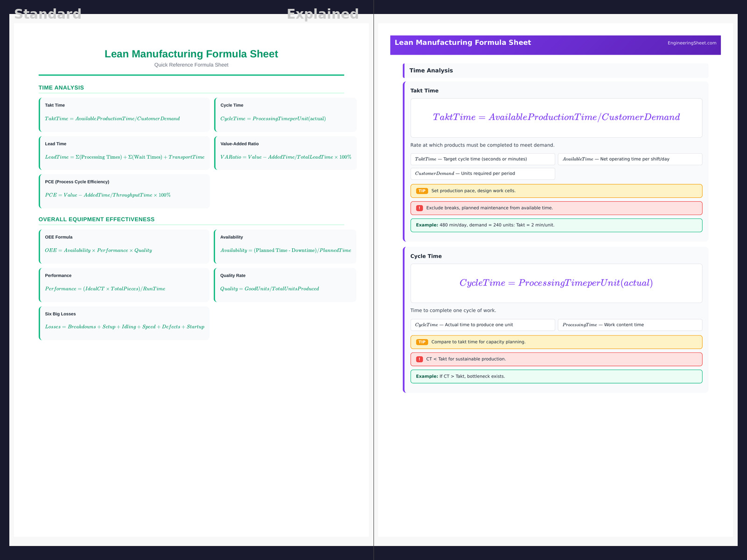The image size is (747, 560).
Task: Click the OEE = Availability × Performance × Quality formula
Action: (x=99, y=251)
